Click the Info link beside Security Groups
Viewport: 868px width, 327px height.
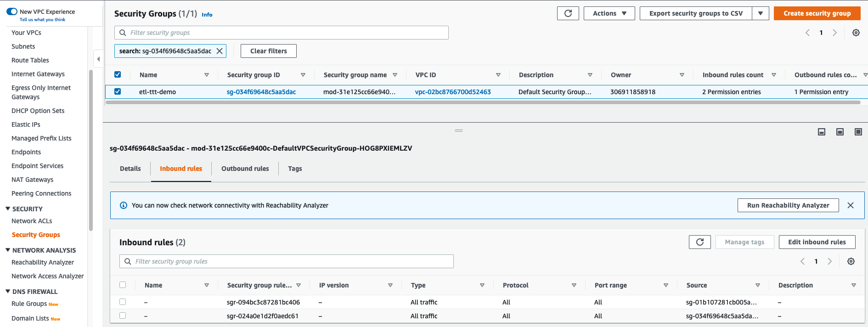[207, 15]
